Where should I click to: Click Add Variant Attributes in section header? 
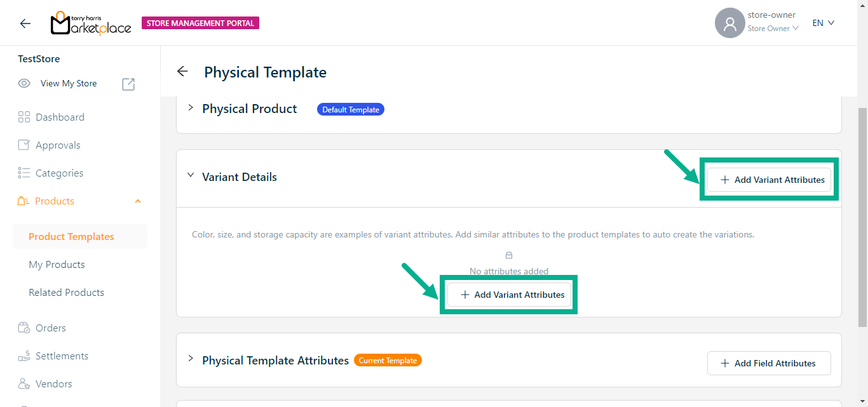(x=769, y=180)
